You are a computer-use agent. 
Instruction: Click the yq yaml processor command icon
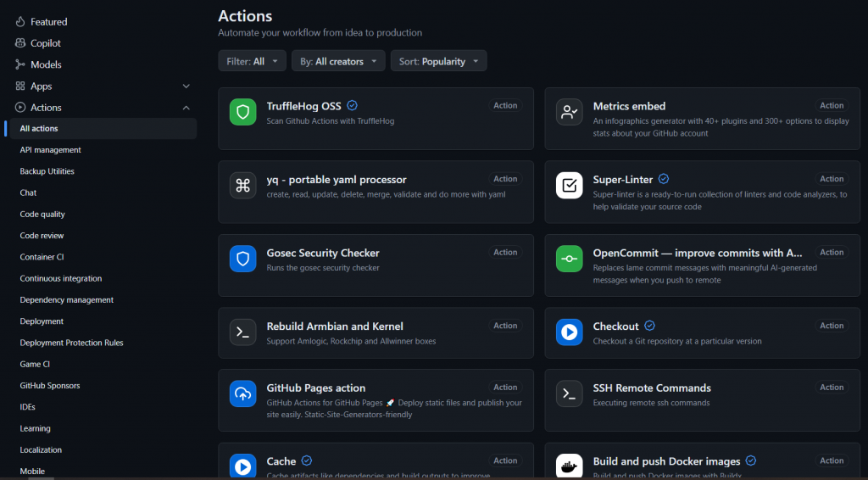click(243, 186)
